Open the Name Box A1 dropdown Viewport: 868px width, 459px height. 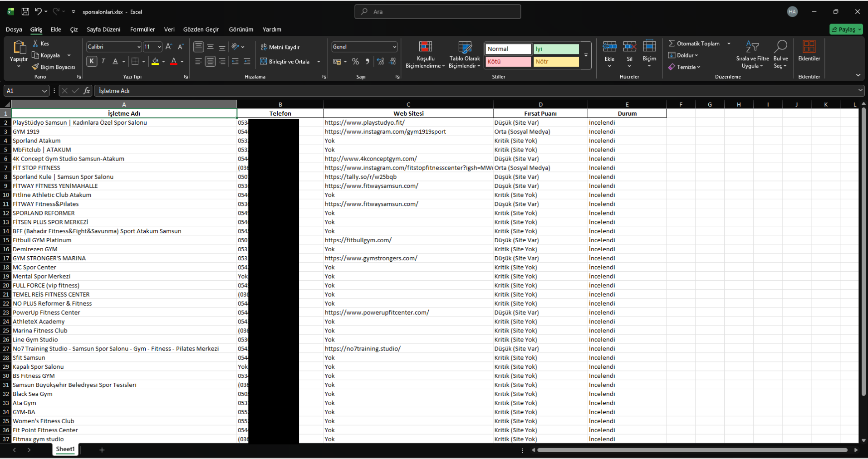click(x=44, y=91)
